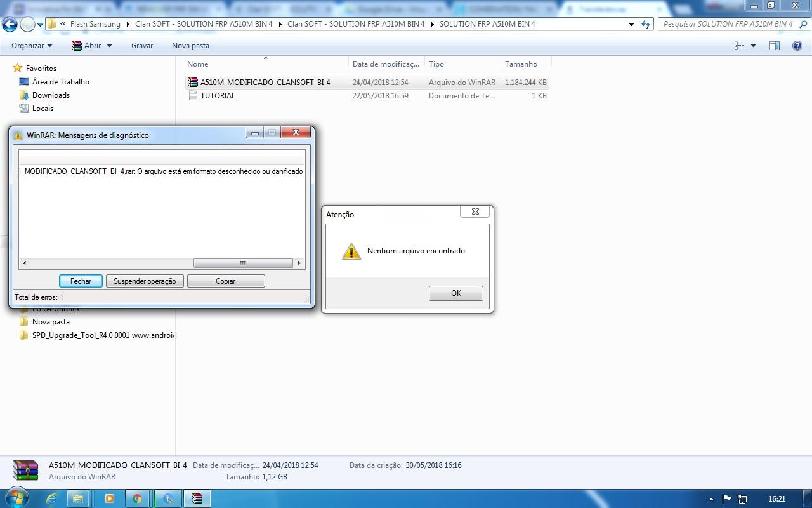Open Windows Explorer taskbar icon
Screen dimensions: 812x508
(x=78, y=499)
